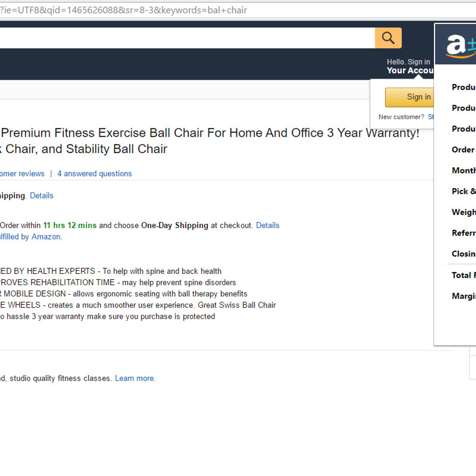Click Learn more about fitness classes
This screenshot has height=476, width=476.
(135, 378)
